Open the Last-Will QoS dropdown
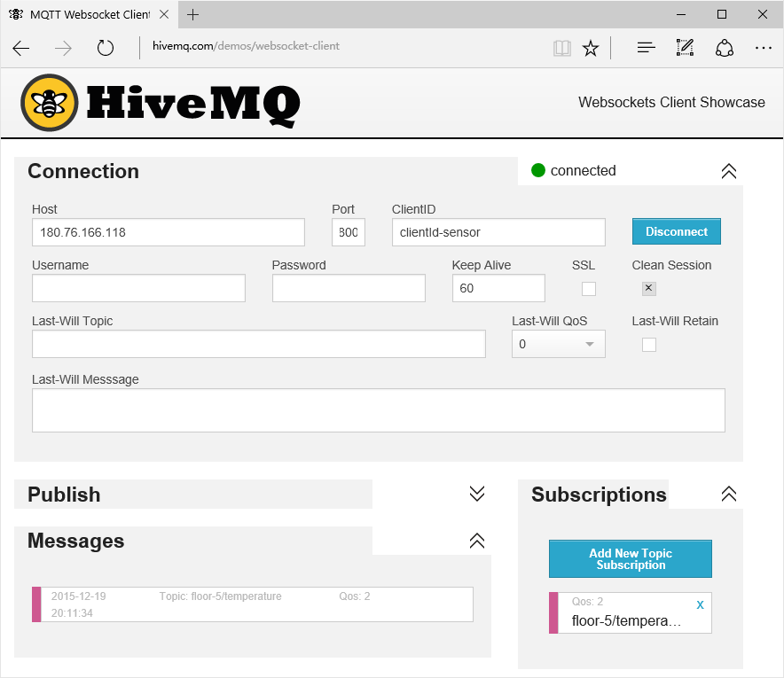 coord(558,344)
